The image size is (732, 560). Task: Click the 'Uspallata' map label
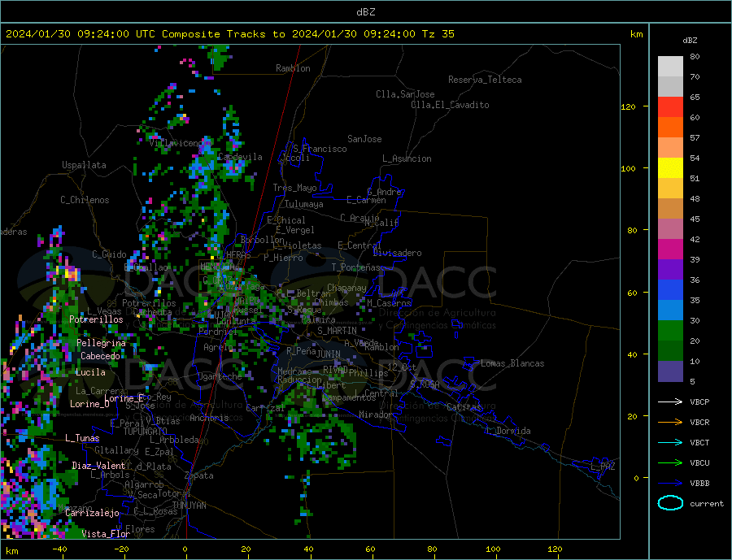pyautogui.click(x=84, y=165)
